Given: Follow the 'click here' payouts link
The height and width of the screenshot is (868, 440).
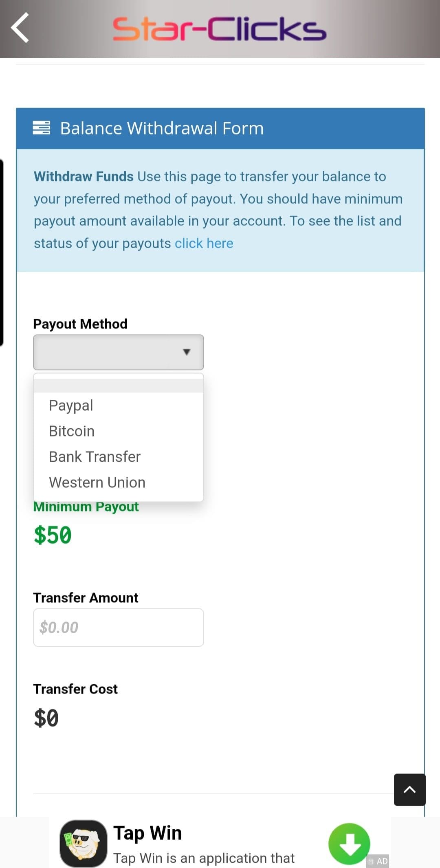Looking at the screenshot, I should coord(204,243).
